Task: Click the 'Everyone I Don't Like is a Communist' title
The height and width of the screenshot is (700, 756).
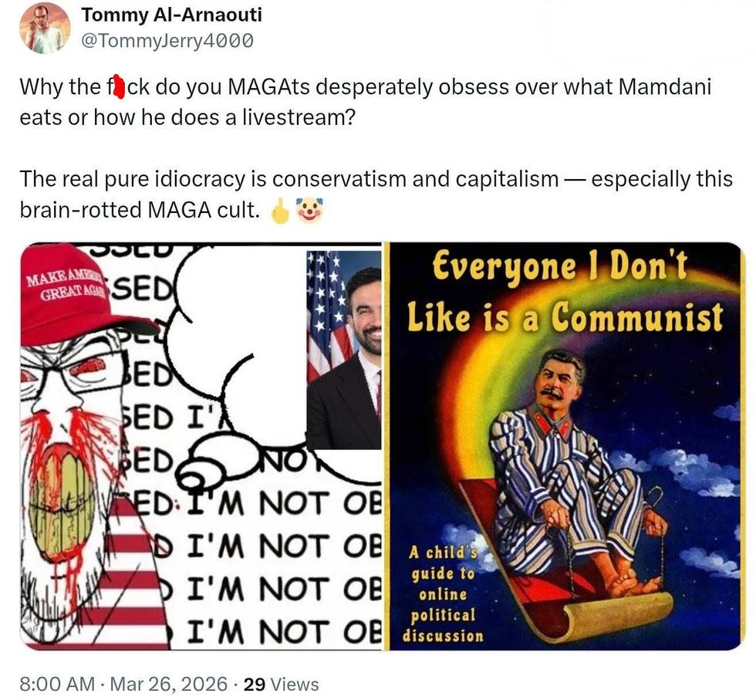Action: coord(564,293)
